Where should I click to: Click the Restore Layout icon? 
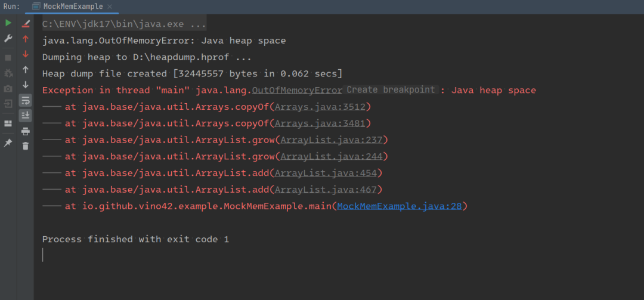[8, 123]
